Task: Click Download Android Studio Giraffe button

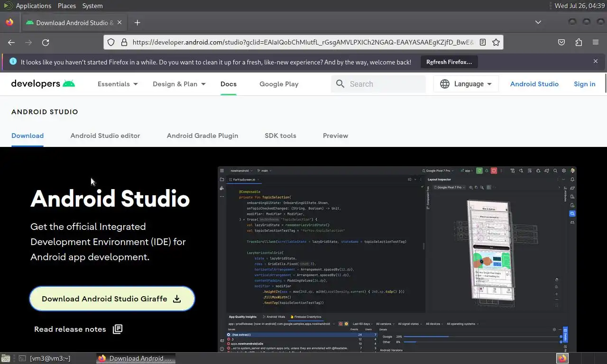Action: pos(112,299)
